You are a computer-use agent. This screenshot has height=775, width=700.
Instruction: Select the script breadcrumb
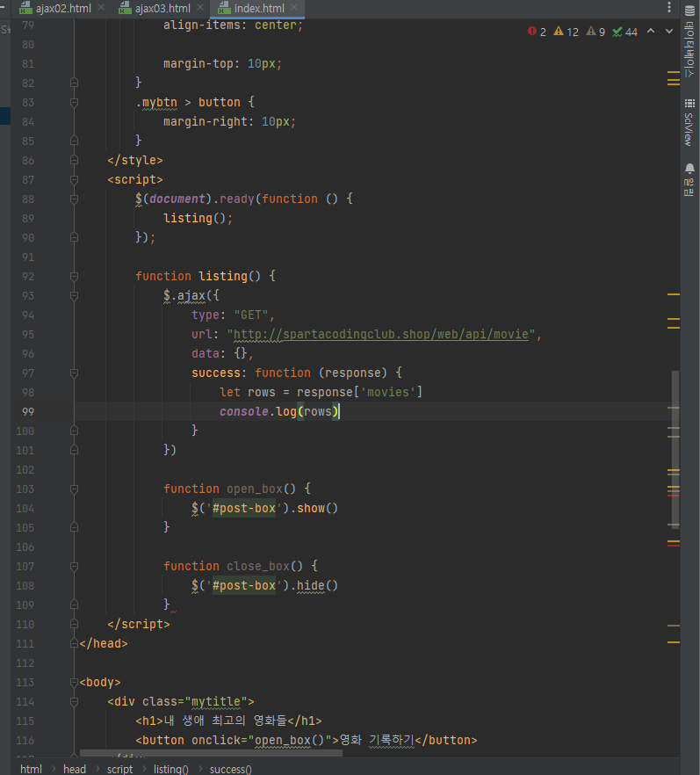(119, 769)
